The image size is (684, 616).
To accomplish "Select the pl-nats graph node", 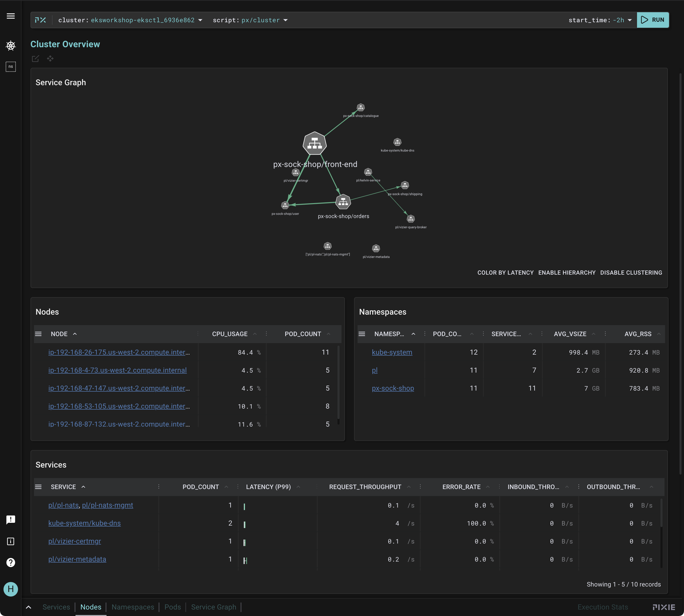I will pos(327,246).
